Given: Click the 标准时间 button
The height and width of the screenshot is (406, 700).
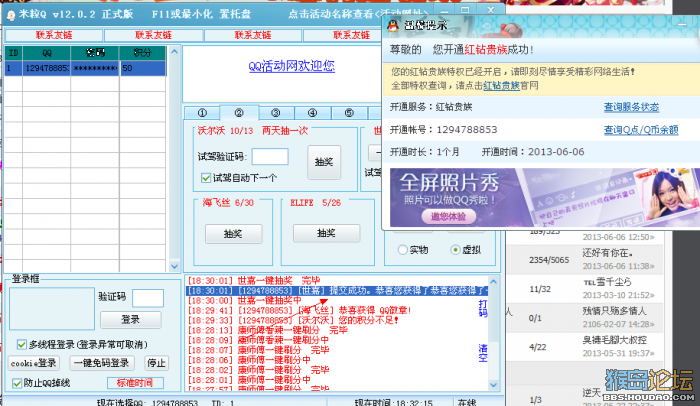Looking at the screenshot, I should click(x=135, y=383).
